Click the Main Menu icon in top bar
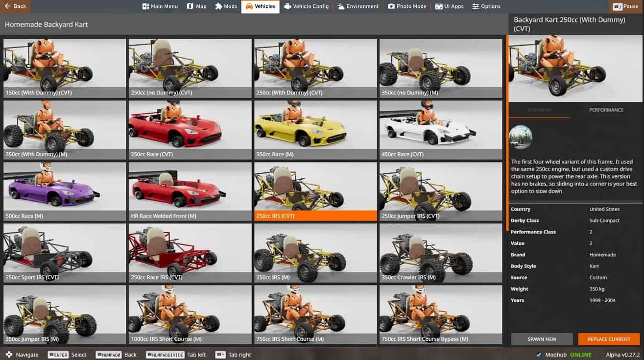Screen dimensions: 644x360 (x=145, y=6)
